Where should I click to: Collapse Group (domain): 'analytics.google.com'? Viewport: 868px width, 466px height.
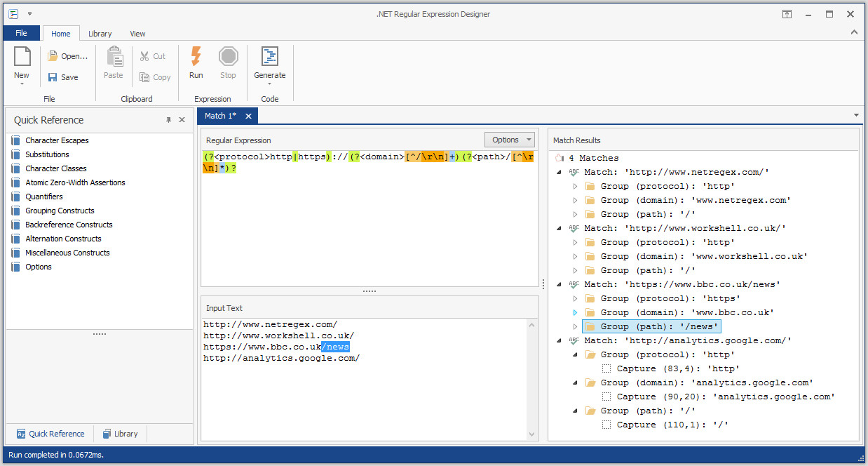pos(576,382)
